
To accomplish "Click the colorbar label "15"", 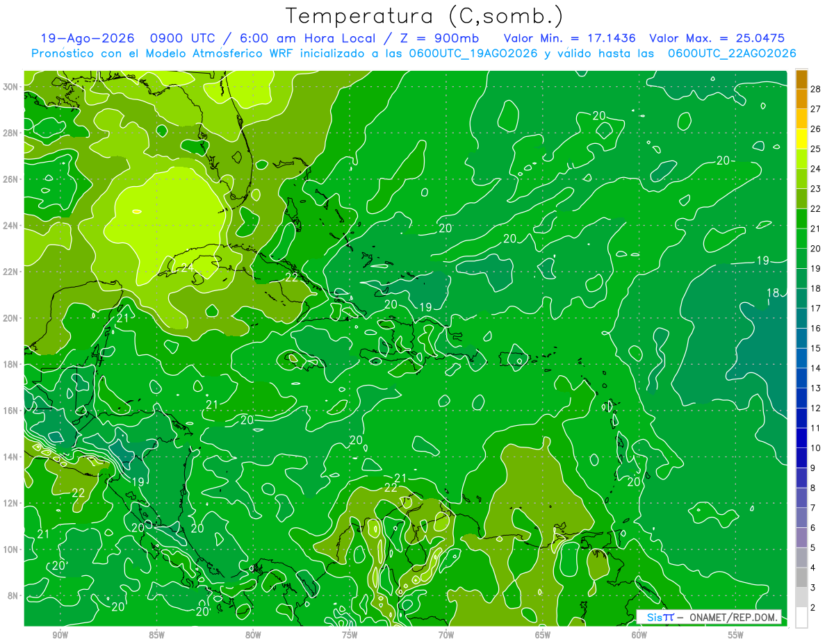I will pos(816,348).
